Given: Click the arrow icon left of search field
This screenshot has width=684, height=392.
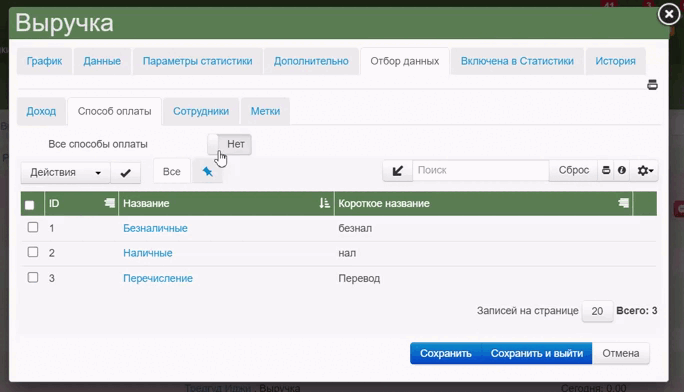Looking at the screenshot, I should coord(397,170).
